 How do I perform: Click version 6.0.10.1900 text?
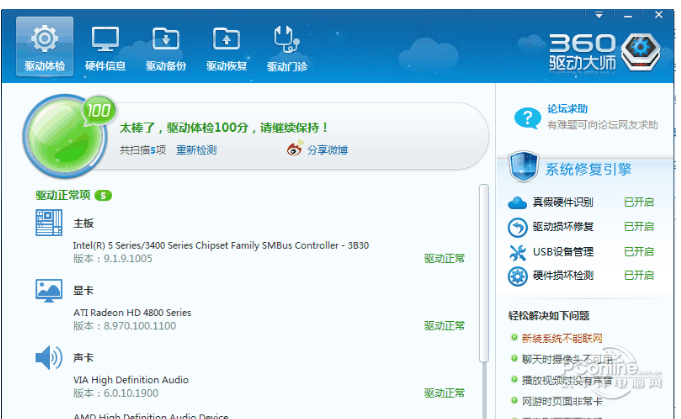(116, 393)
